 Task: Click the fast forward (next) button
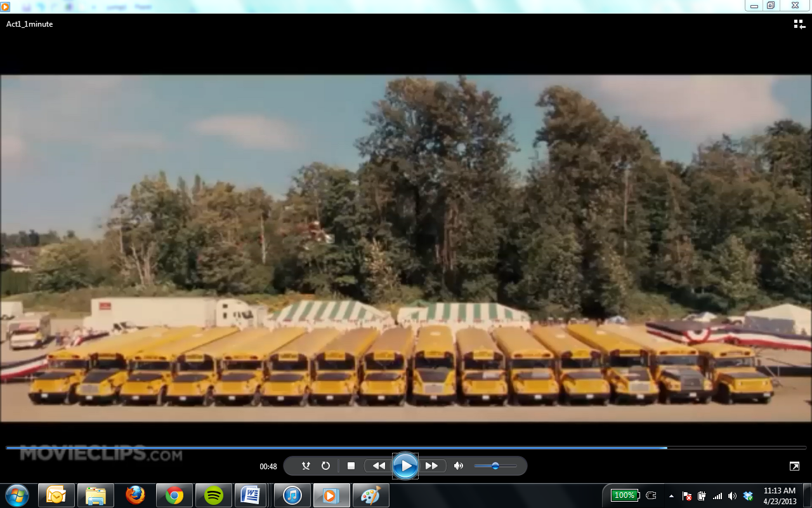click(x=432, y=466)
